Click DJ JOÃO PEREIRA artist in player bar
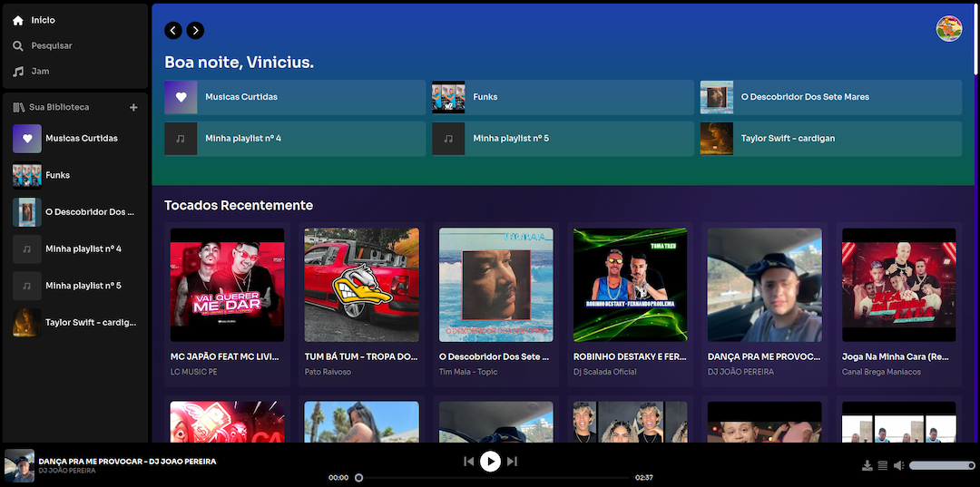Screen dimensions: 980x487 [67, 471]
